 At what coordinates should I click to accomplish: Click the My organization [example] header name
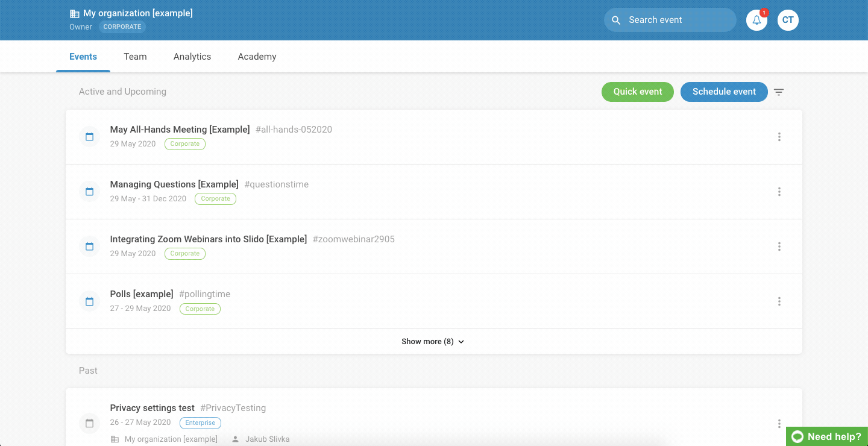(x=138, y=13)
